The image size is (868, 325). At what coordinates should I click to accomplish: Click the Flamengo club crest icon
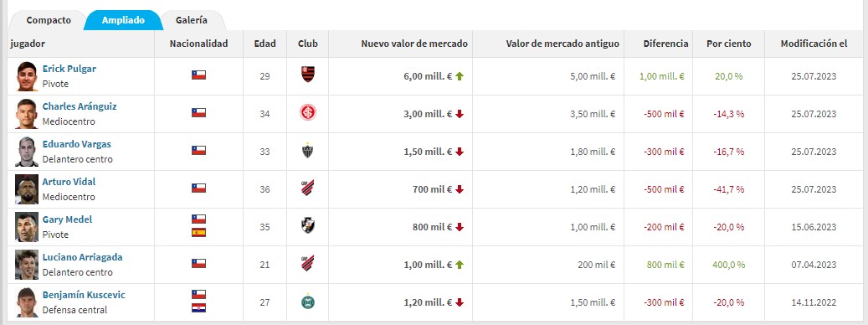tap(308, 75)
